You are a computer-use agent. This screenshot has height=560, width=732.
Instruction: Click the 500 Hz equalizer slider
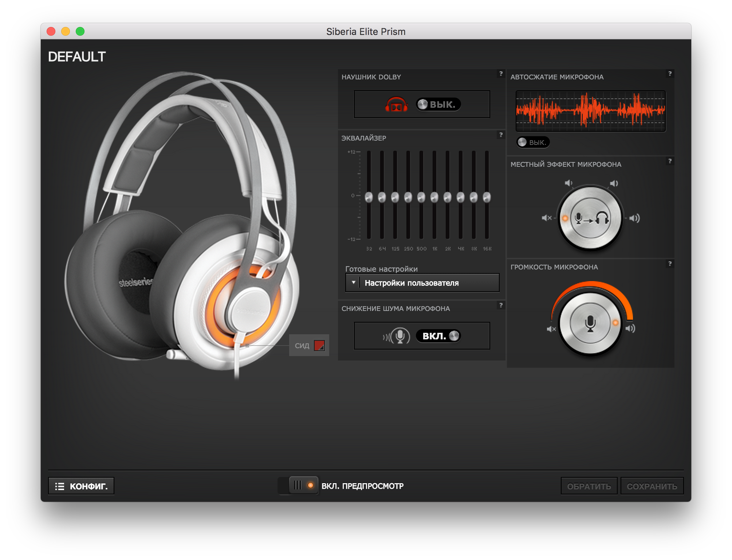click(421, 197)
